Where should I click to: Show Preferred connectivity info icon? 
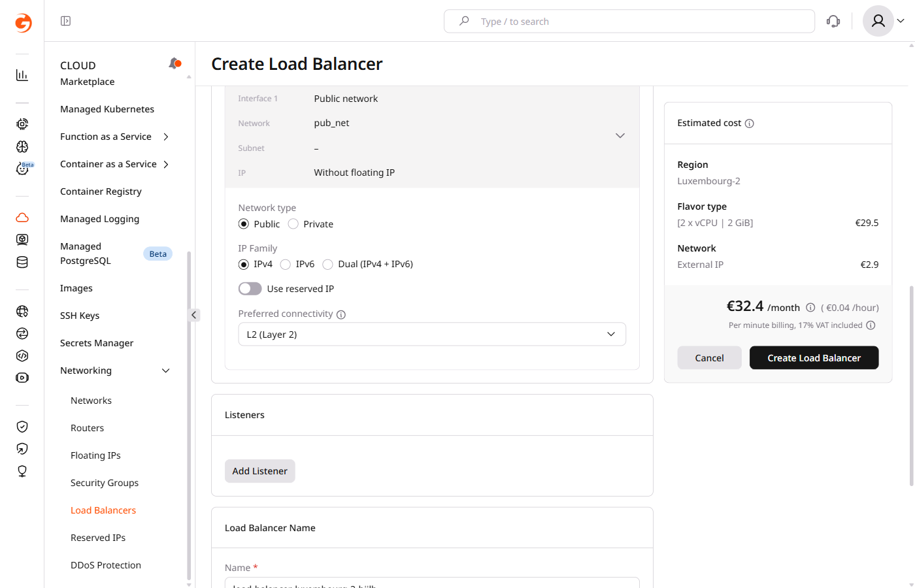click(341, 314)
